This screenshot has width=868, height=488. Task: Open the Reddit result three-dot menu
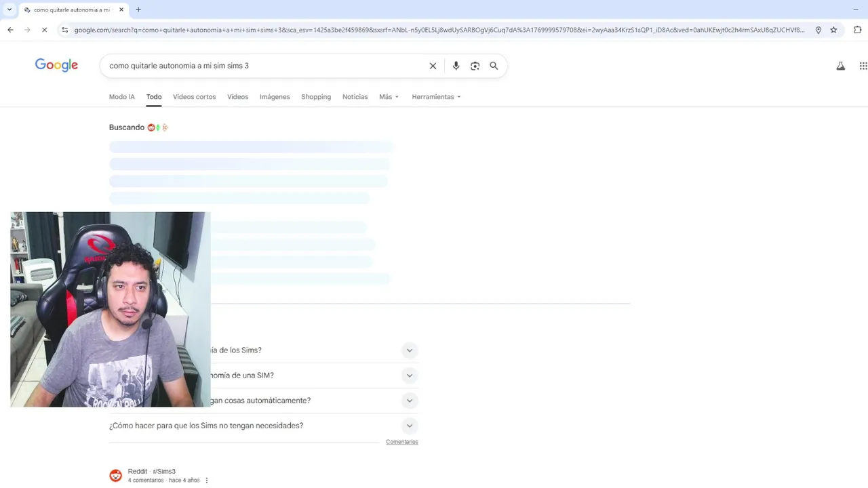pyautogui.click(x=207, y=481)
